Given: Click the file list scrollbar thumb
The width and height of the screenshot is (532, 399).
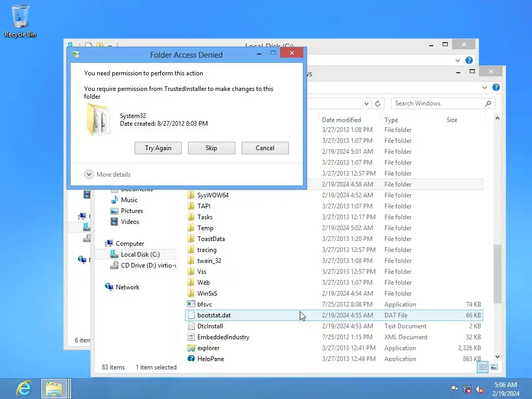Looking at the screenshot, I should coord(497,273).
